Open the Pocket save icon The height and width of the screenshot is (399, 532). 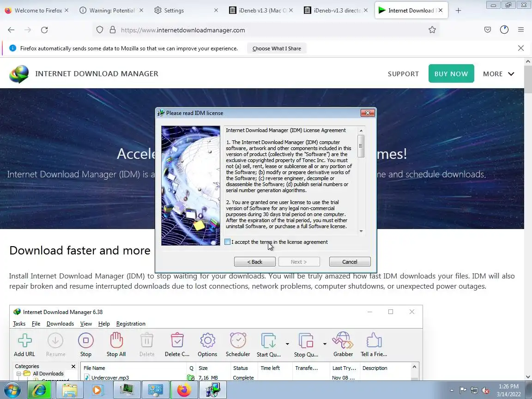[488, 30]
